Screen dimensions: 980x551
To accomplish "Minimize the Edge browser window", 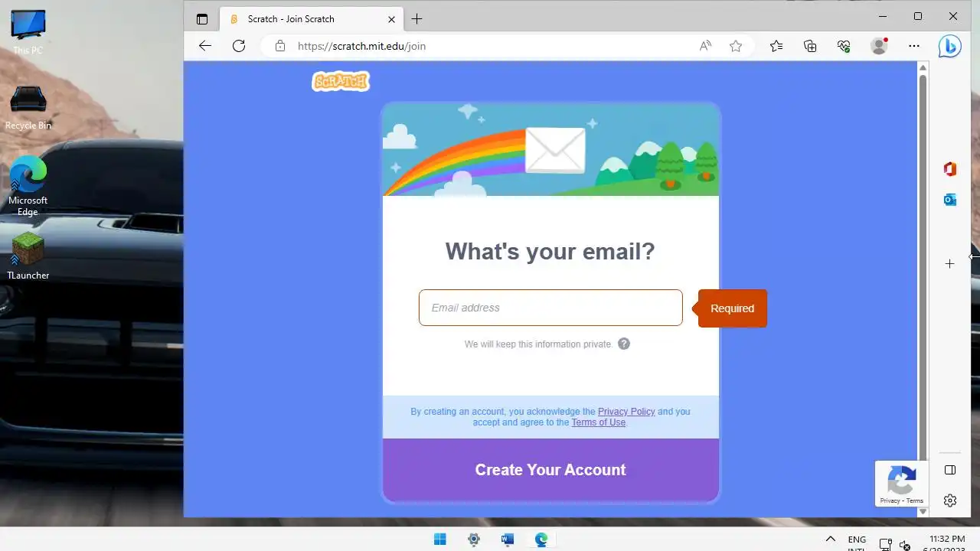I will coord(883,16).
